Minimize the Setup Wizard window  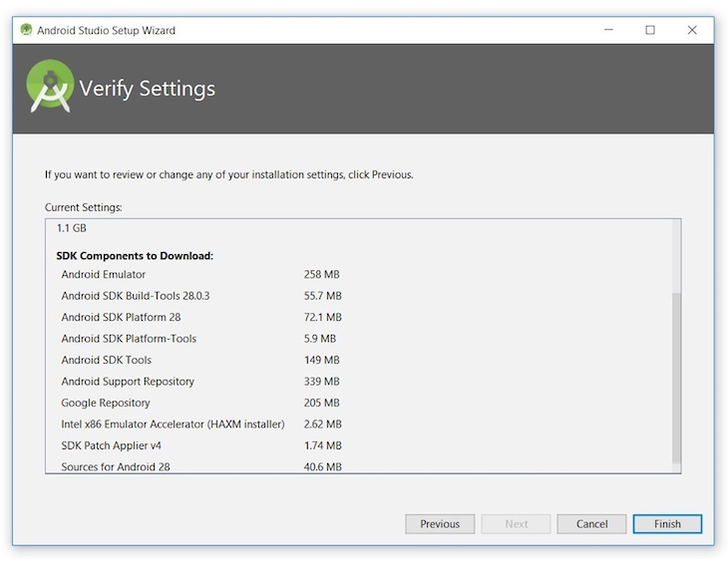click(x=608, y=30)
